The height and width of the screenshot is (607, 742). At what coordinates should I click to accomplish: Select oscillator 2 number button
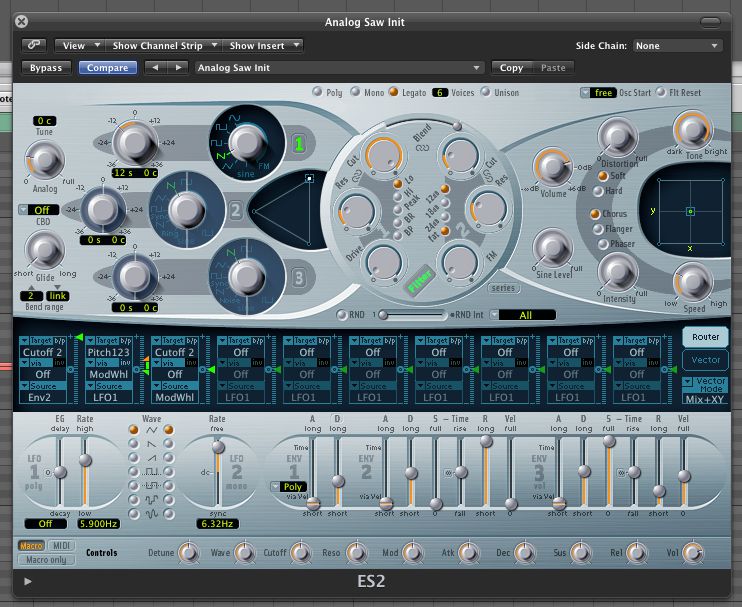[x=235, y=210]
